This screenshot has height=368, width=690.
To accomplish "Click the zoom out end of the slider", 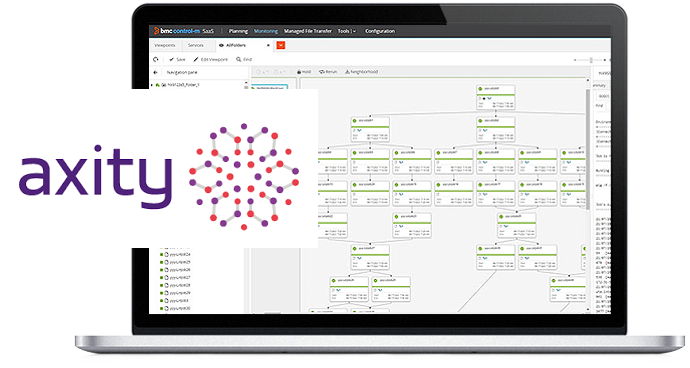I will pos(575,59).
